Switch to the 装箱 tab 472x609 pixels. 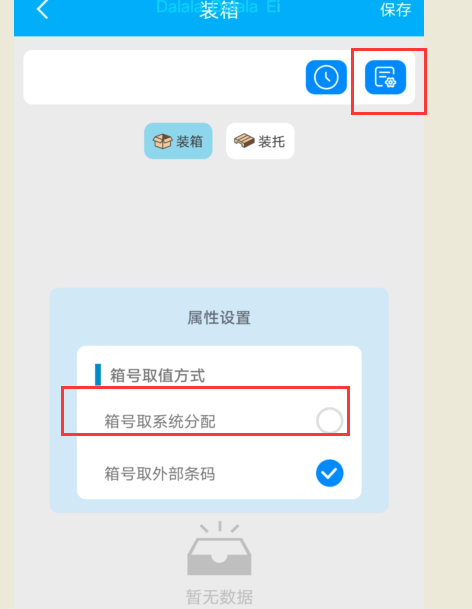coord(178,141)
